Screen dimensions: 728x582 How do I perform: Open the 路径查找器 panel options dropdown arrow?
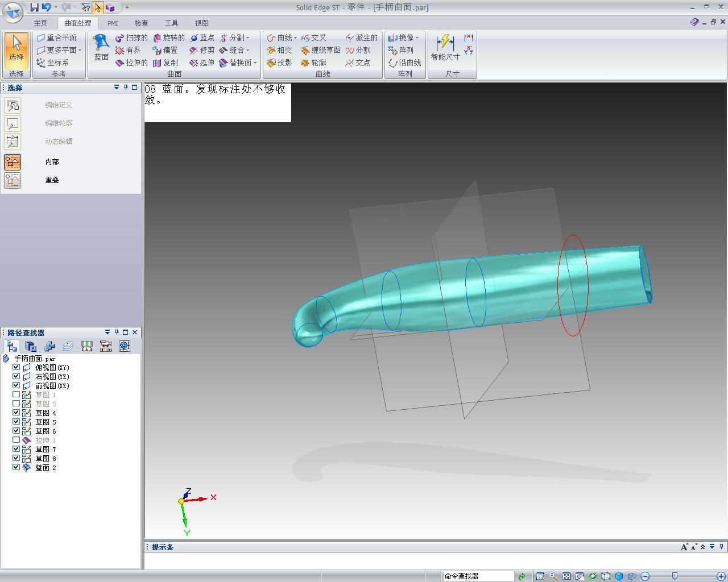(x=107, y=332)
